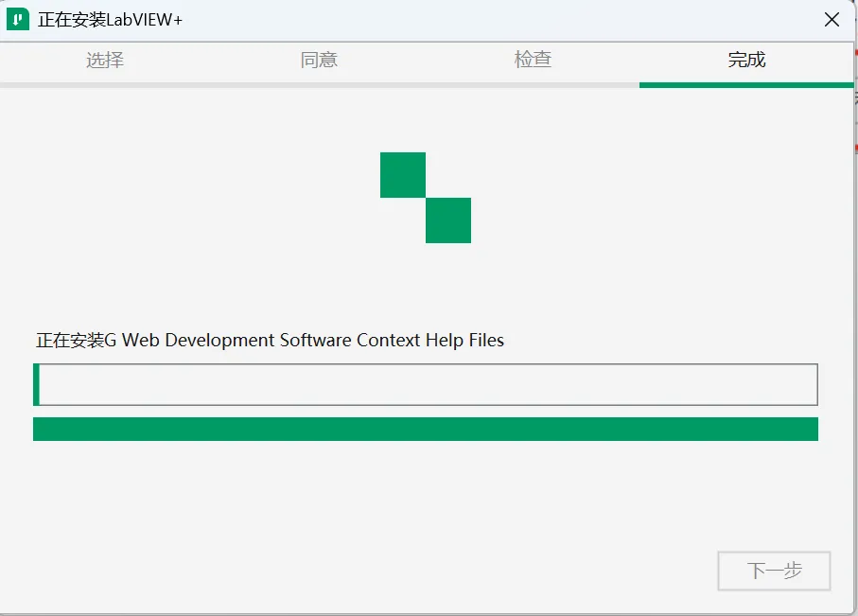Close the LabVIEW+ installer window
The width and height of the screenshot is (858, 616).
pyautogui.click(x=832, y=20)
